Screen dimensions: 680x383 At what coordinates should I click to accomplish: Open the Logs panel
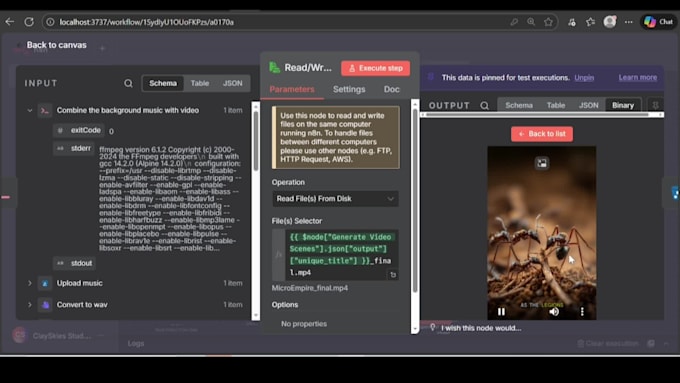coord(136,343)
